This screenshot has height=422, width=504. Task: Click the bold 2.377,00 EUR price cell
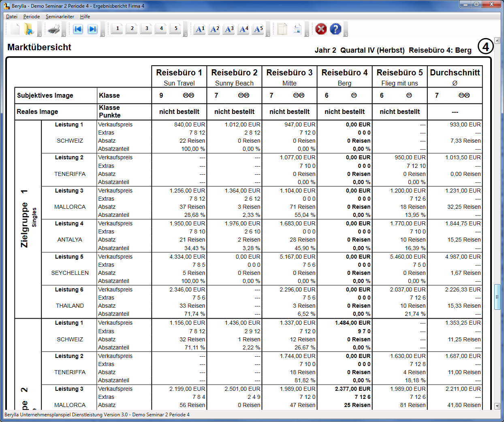point(352,389)
